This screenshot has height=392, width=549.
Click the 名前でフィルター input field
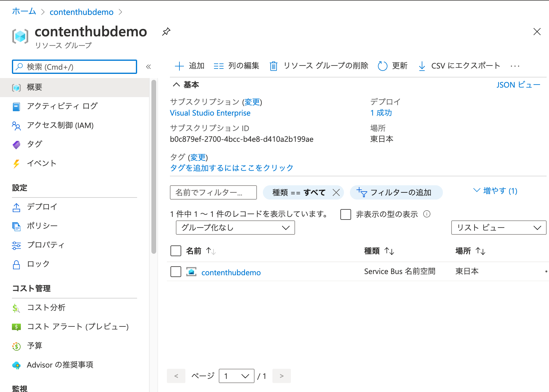pyautogui.click(x=213, y=192)
